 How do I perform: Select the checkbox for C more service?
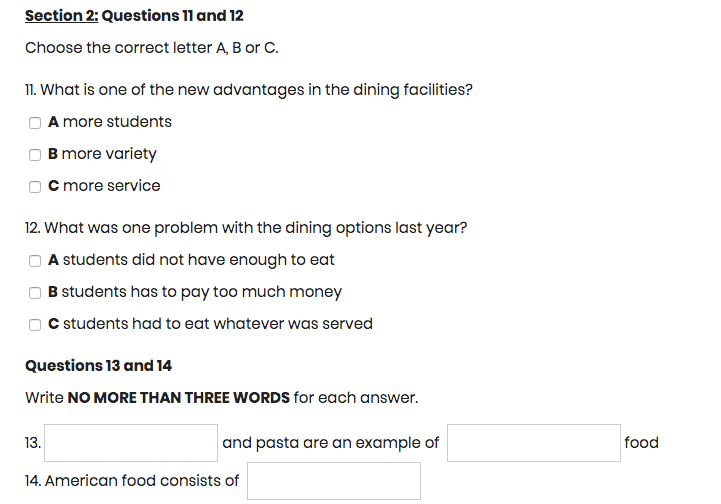35,187
